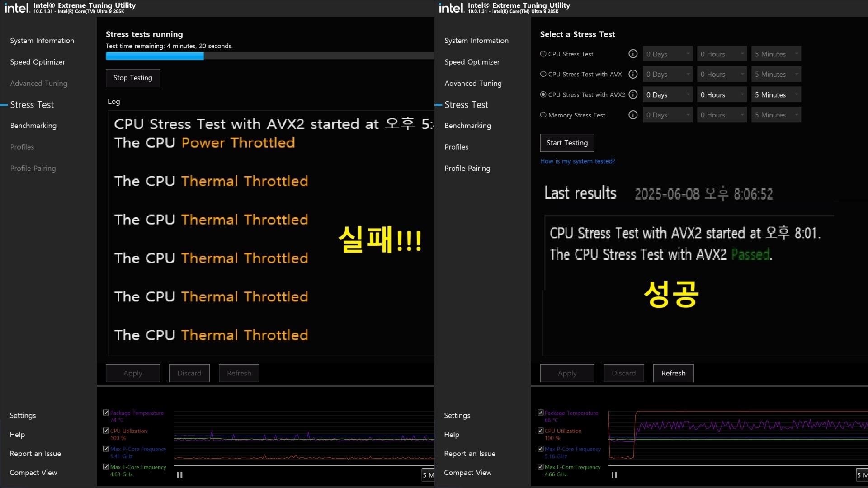Open Speed Optimizer in left window sidebar
Viewport: 868px width, 488px height.
coord(38,62)
